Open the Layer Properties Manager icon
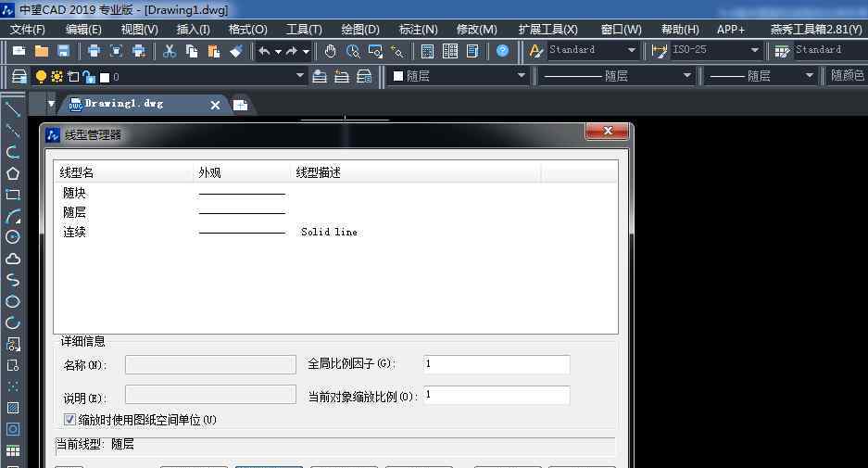Screen dimensions: 868x468 [x=19, y=76]
